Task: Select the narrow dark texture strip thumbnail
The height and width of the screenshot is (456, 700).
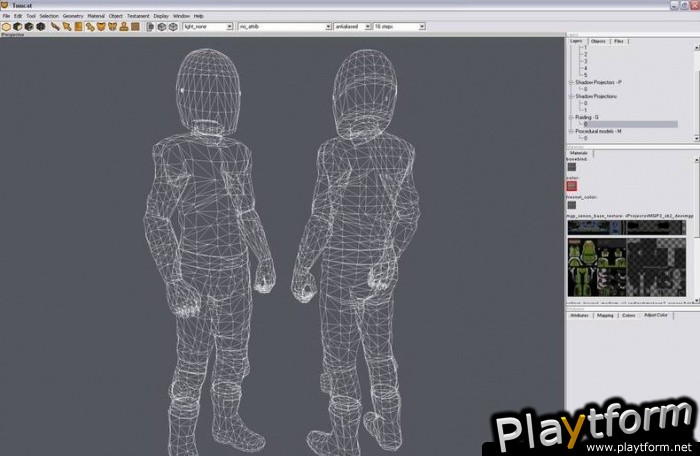Action: click(627, 227)
